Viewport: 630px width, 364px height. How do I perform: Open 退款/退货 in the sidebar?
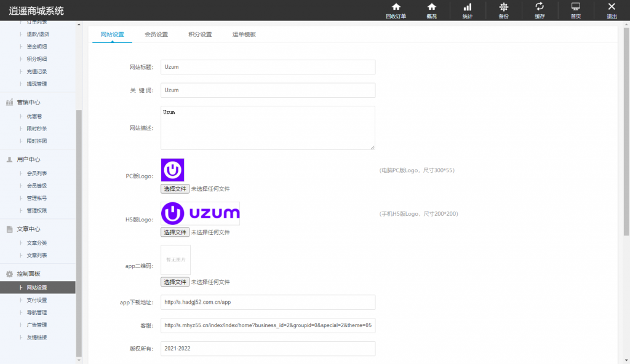coord(38,34)
